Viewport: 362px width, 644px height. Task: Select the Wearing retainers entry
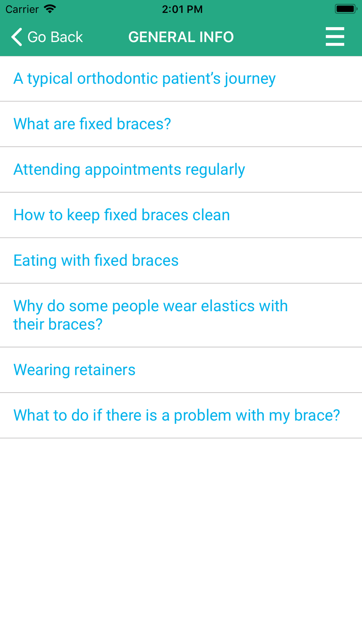point(181,370)
